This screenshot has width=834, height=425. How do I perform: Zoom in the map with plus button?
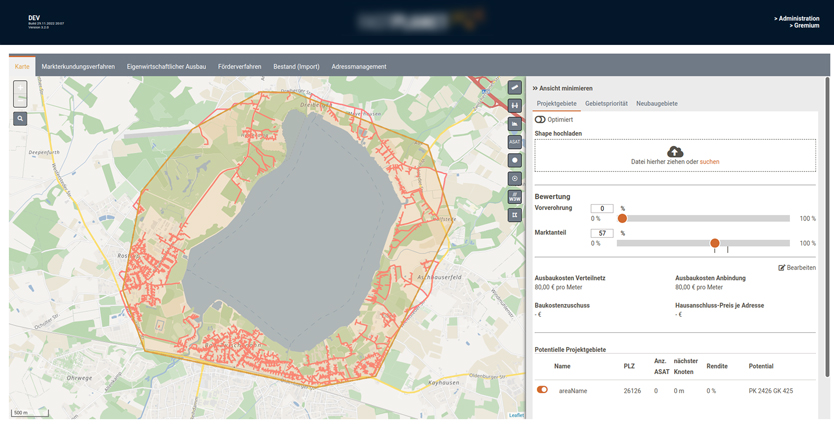20,88
